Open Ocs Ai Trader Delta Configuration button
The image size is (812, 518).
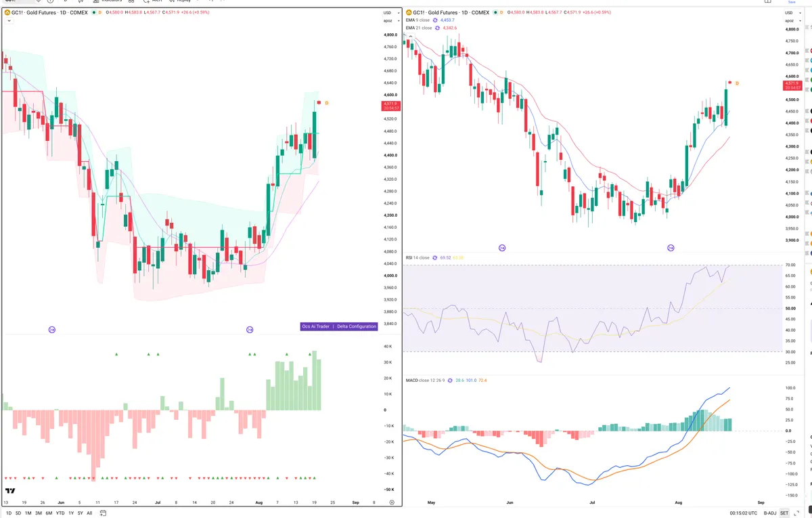point(338,326)
